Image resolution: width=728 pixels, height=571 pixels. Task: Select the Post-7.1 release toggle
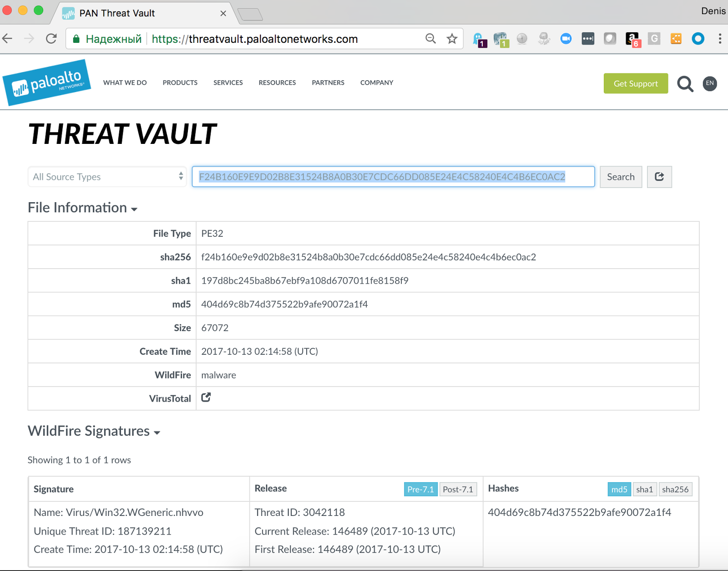point(458,489)
